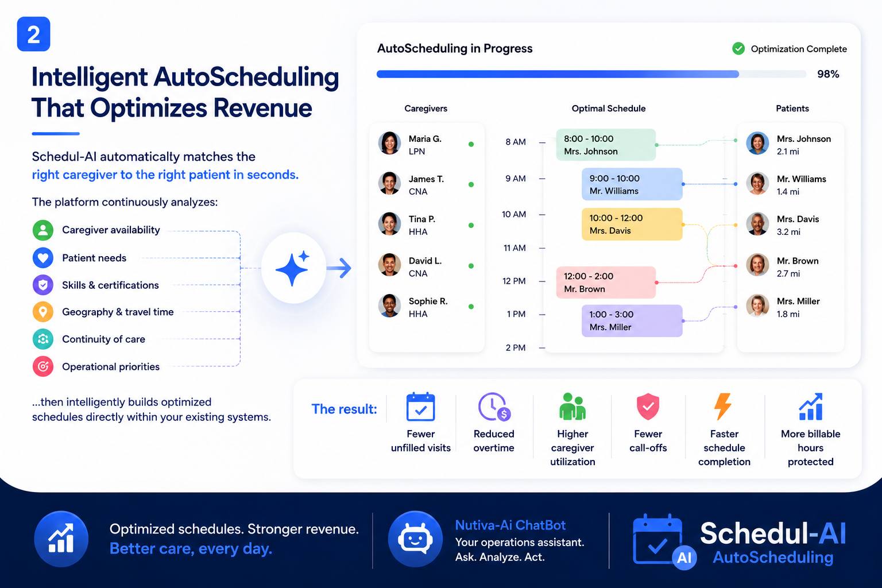
Task: Select the purple shield Skills & certifications icon
Action: pos(43,285)
